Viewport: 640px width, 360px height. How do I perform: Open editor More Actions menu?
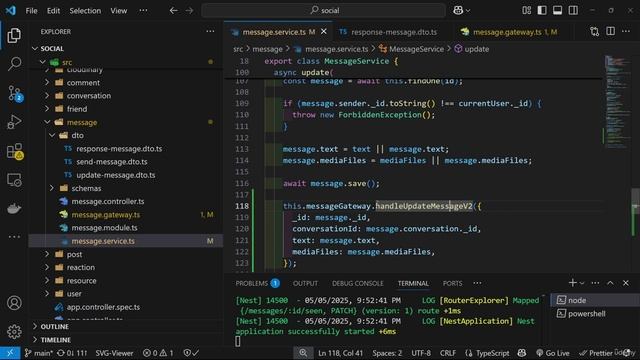point(626,31)
